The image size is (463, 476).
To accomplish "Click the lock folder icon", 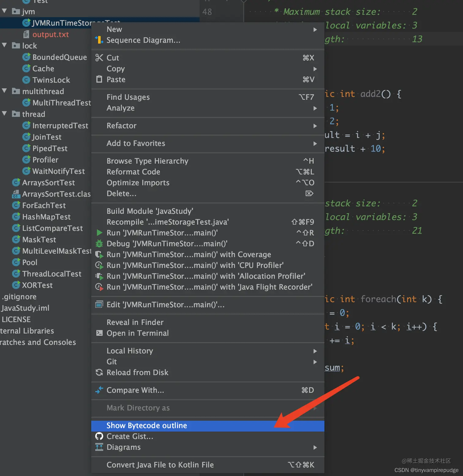I will (16, 46).
